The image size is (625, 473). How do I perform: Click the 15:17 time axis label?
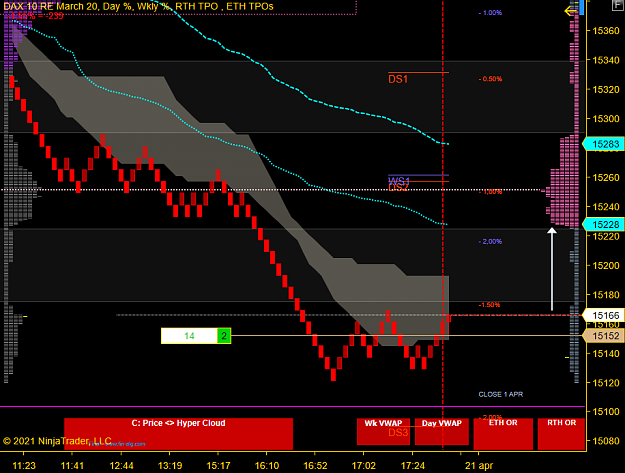pos(218,465)
